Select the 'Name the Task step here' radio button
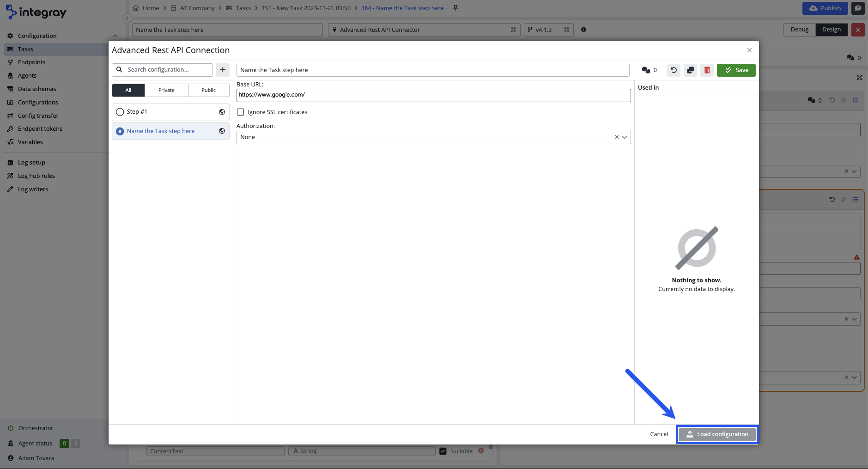 [x=120, y=131]
